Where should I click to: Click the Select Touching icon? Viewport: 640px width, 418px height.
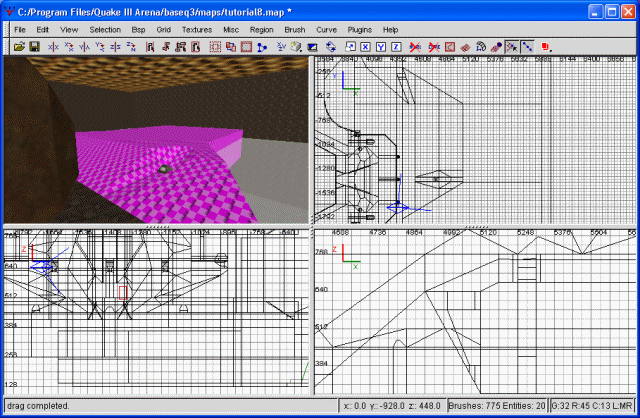click(x=165, y=47)
